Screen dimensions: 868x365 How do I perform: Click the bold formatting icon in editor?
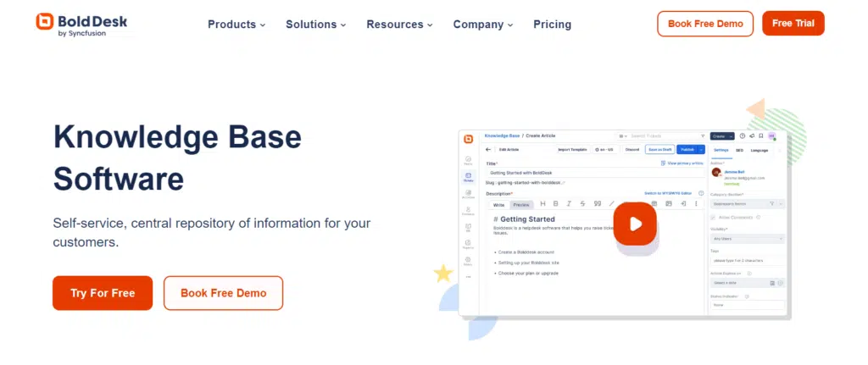point(555,203)
